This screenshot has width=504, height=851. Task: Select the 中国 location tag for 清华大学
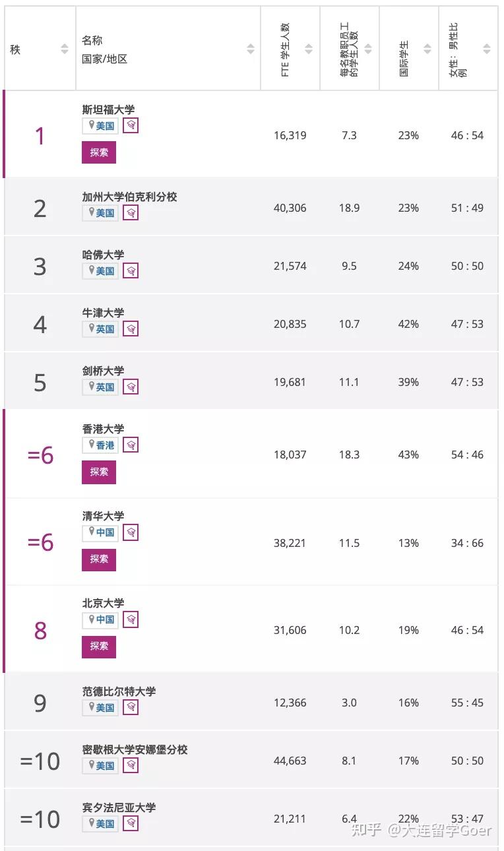[x=101, y=532]
